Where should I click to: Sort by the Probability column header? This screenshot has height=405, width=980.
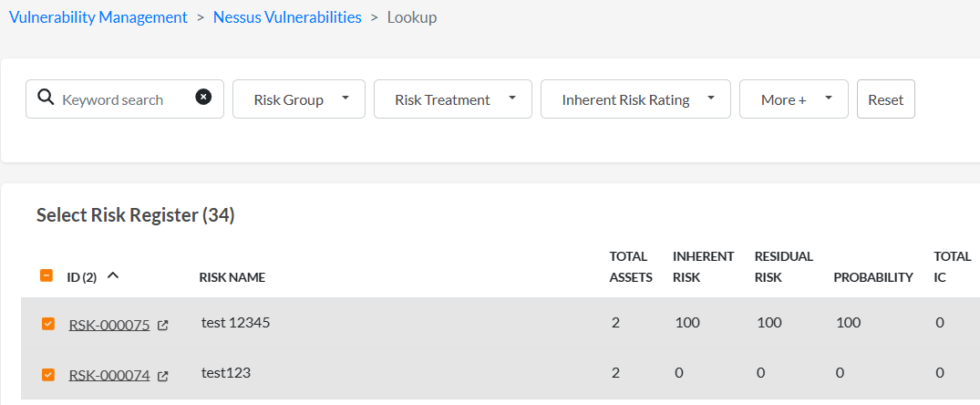[873, 277]
